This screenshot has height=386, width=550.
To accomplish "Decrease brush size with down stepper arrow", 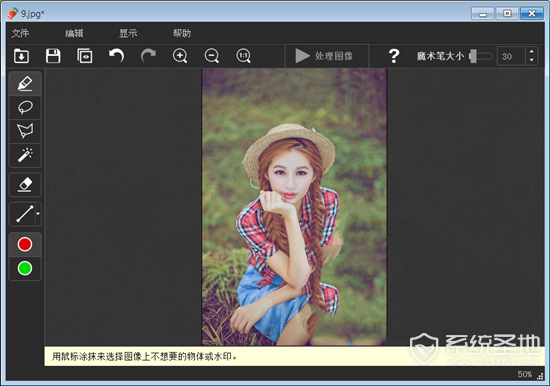I will tap(531, 61).
